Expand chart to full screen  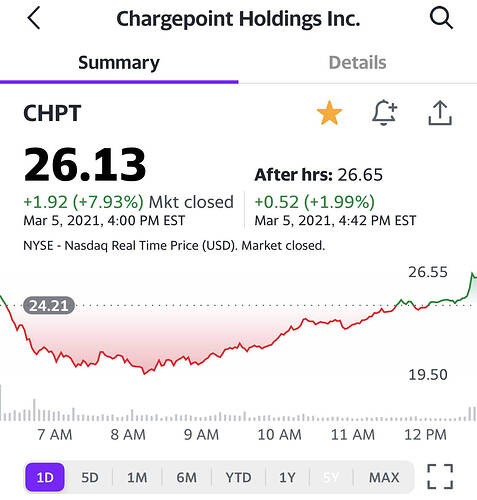tap(440, 477)
